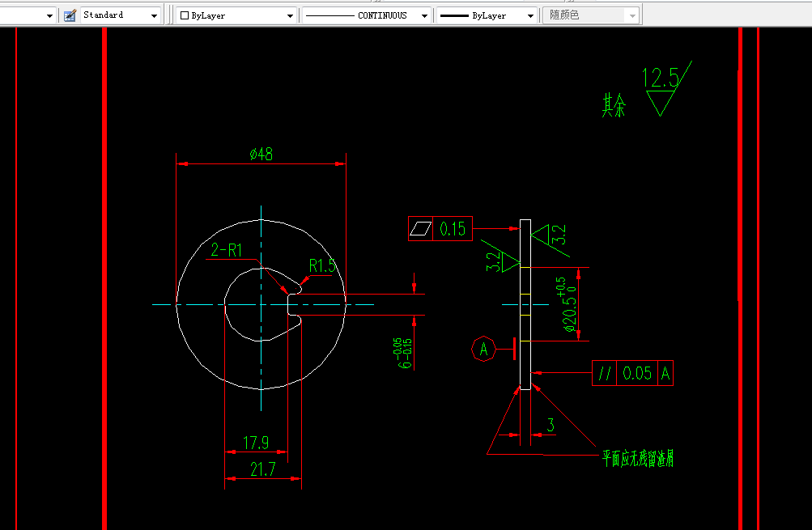Click the 3.2 roughness symbol left of the side view
Screen dimensions: 812x530
pos(500,257)
